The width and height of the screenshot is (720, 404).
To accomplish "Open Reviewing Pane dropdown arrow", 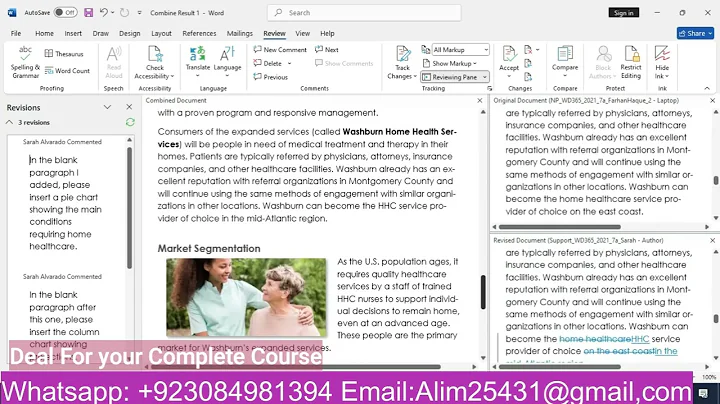I will tap(484, 77).
